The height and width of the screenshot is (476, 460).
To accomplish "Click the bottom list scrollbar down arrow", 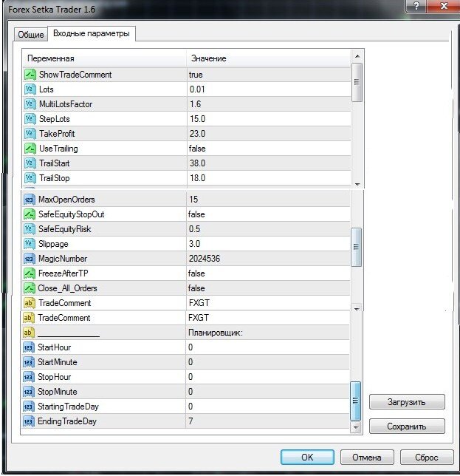I will tap(356, 427).
